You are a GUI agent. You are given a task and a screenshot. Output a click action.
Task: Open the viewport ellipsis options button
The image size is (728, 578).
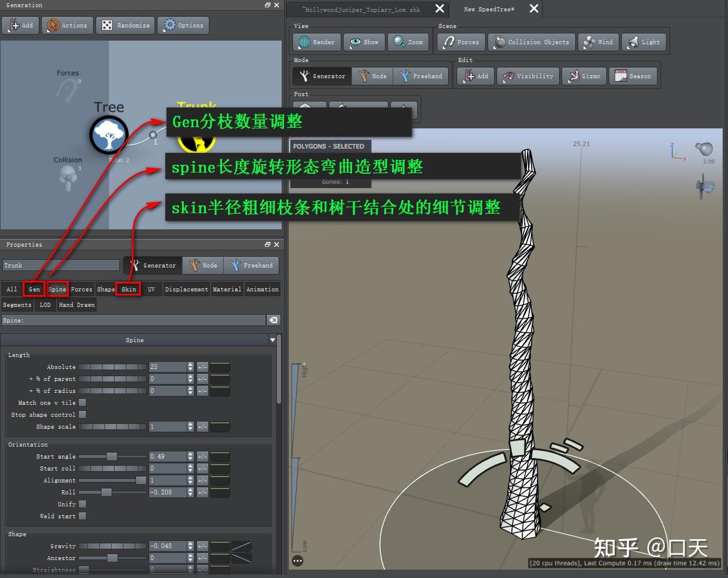tap(298, 561)
